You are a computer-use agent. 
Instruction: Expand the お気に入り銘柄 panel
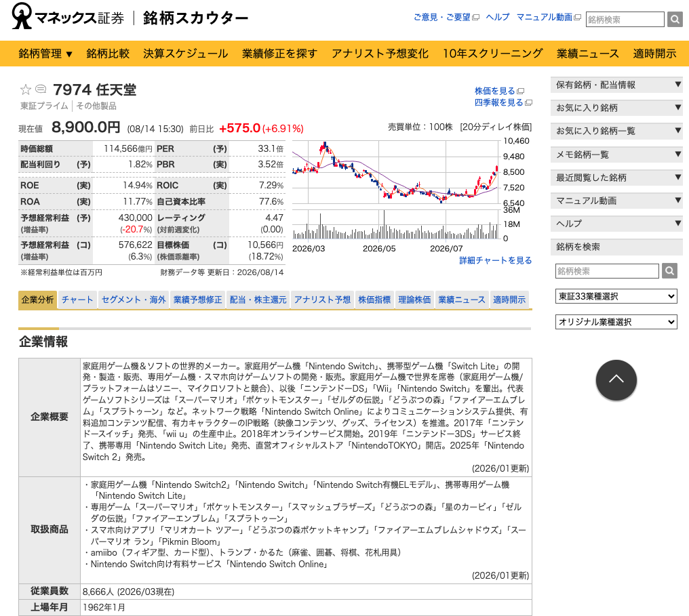pos(616,108)
